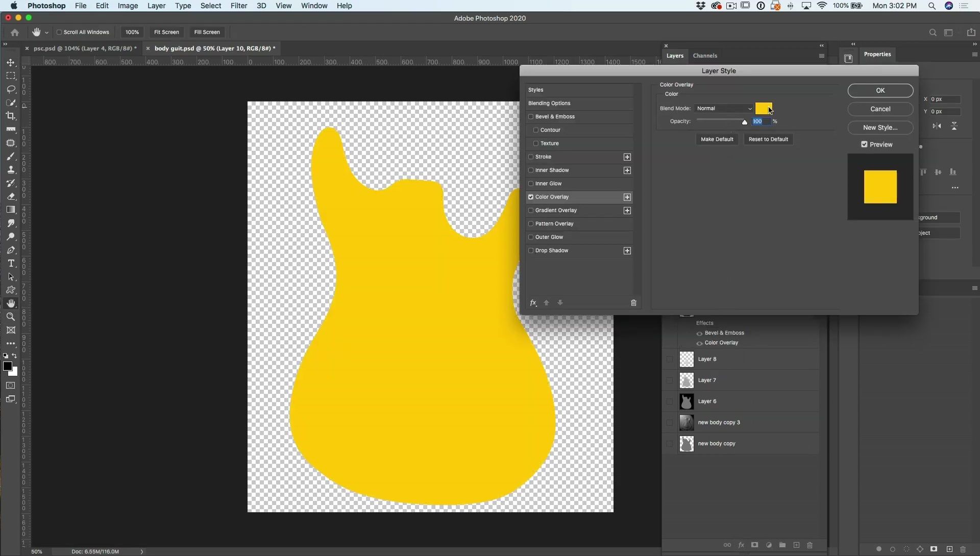Open yellow overlay color swatch picker
Screen dimensions: 980x556
[x=764, y=108]
